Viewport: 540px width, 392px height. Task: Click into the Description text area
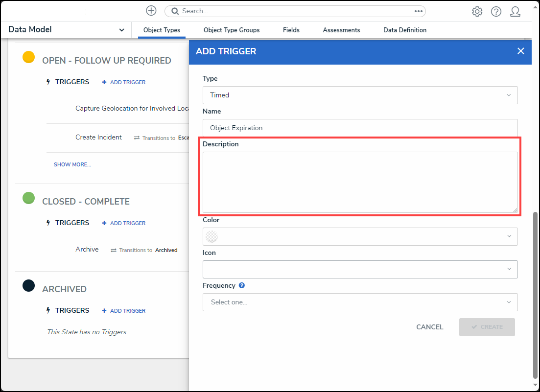click(360, 182)
